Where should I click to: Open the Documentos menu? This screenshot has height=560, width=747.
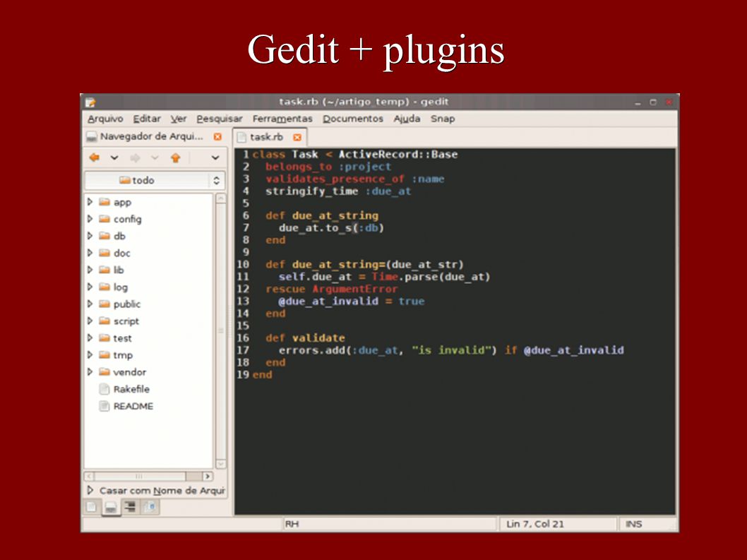(353, 119)
